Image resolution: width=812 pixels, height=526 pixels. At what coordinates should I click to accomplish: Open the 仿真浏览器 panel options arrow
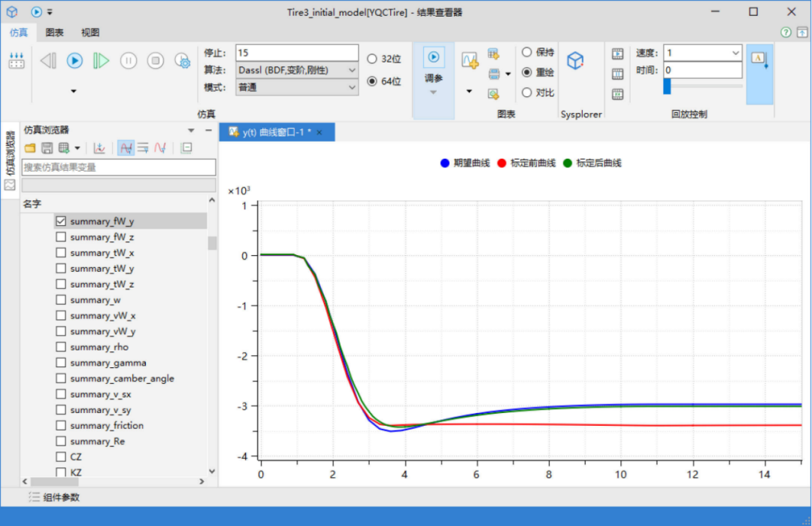[x=191, y=130]
